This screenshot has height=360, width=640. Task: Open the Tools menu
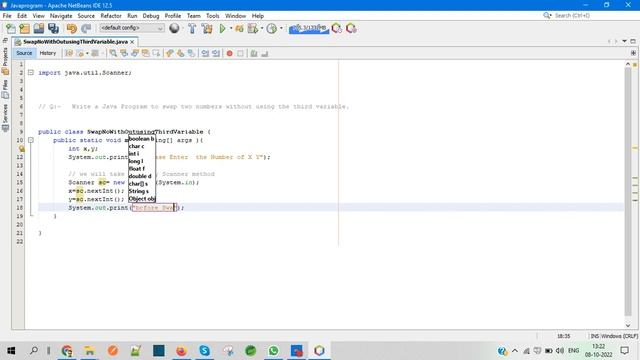pos(213,16)
